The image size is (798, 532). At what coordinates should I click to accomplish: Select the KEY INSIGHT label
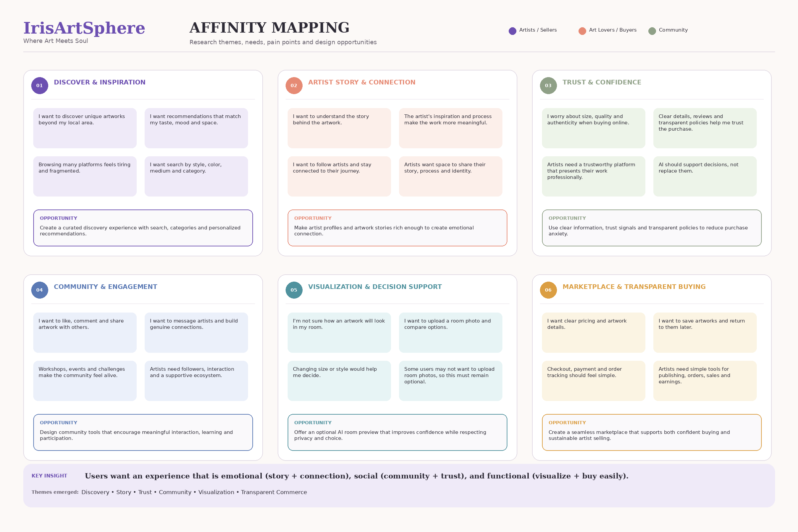coord(49,476)
